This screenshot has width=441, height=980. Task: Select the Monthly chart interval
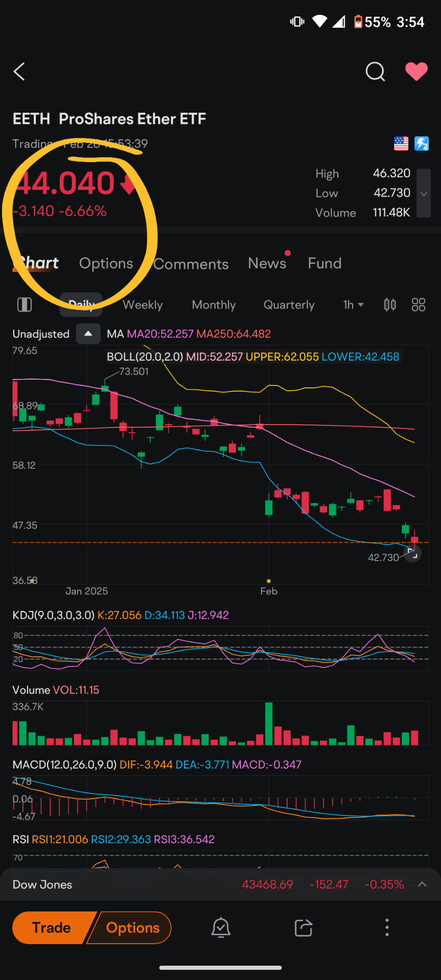(x=214, y=305)
